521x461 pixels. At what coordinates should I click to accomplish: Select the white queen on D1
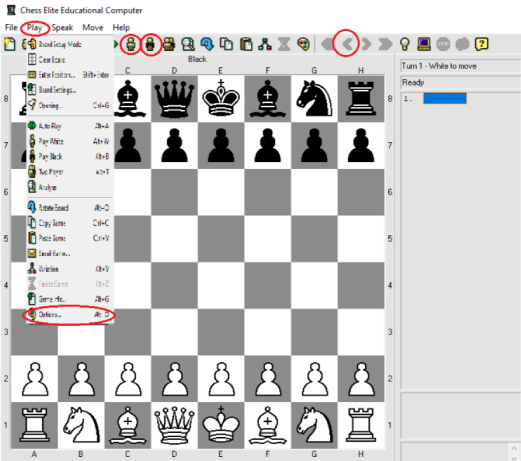click(174, 426)
